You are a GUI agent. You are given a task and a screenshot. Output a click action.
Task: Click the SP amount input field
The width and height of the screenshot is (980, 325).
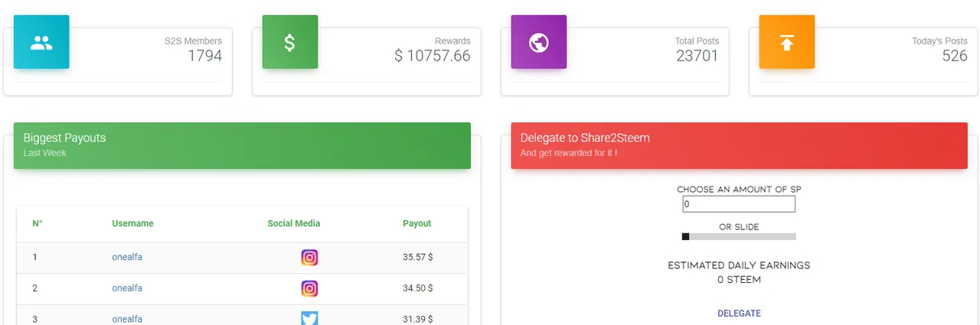[739, 204]
